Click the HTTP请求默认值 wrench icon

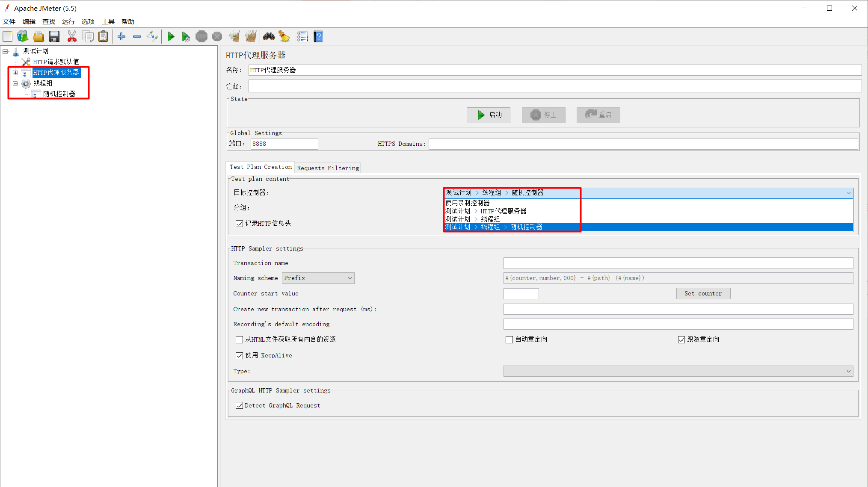pos(26,62)
